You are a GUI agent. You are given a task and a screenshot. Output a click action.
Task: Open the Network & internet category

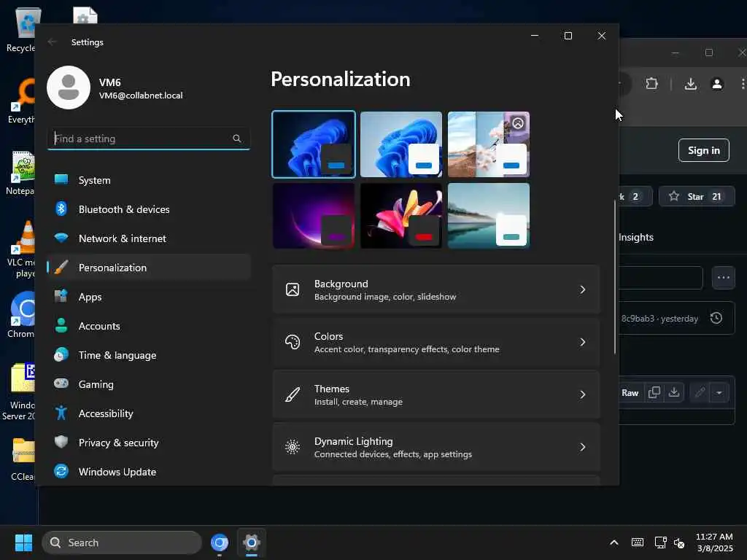click(x=149, y=238)
